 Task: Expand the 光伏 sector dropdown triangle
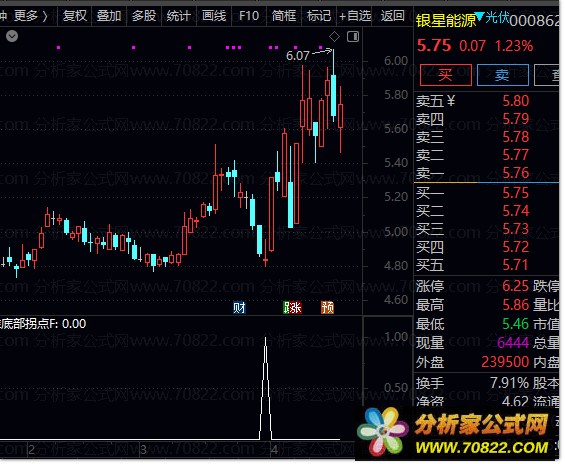pyautogui.click(x=480, y=16)
